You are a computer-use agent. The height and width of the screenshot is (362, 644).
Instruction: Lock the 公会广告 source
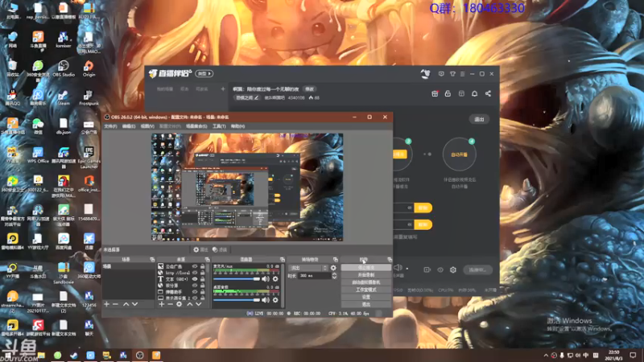click(203, 266)
